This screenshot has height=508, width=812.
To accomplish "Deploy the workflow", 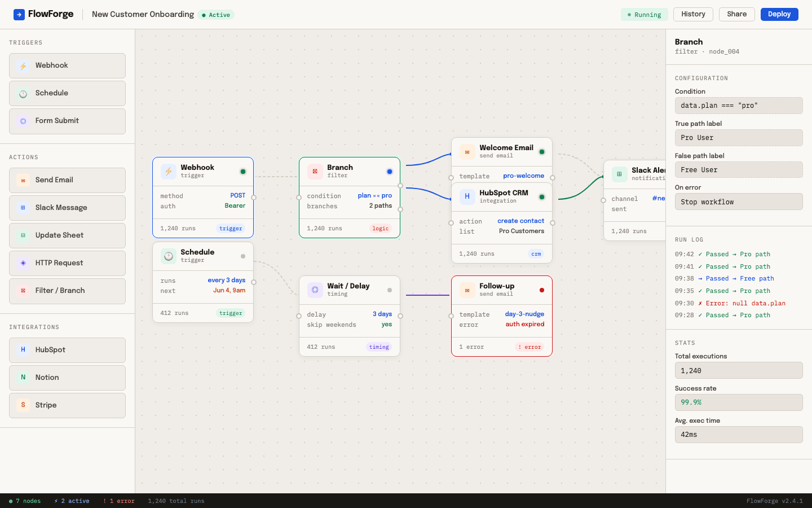I will [x=779, y=14].
